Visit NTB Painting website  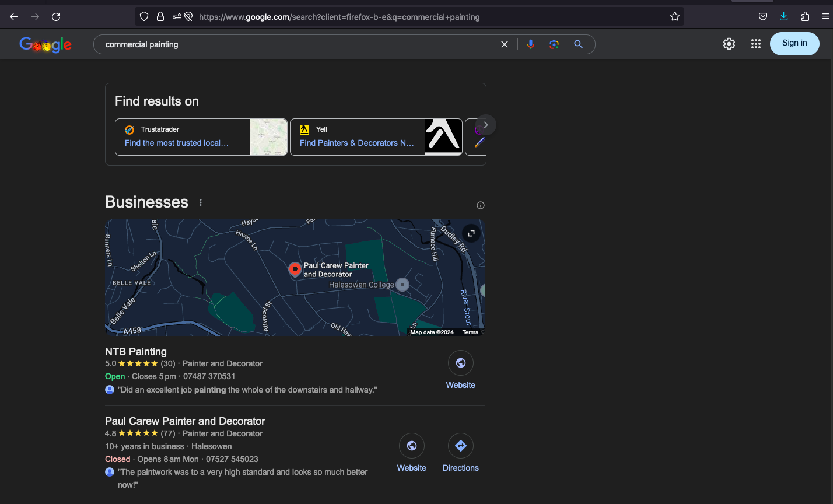460,370
